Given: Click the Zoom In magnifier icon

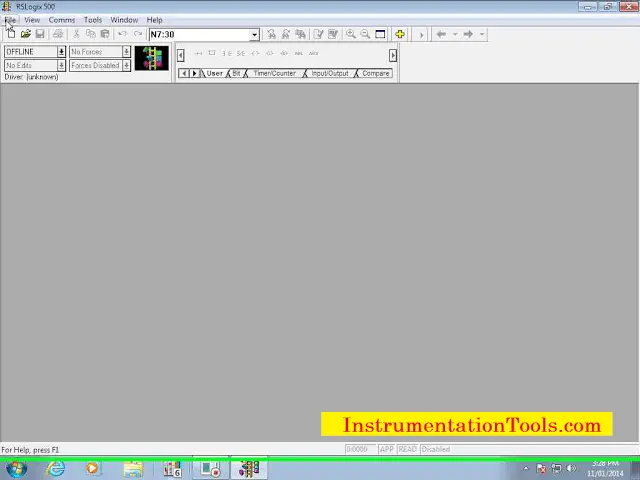Looking at the screenshot, I should pos(351,34).
